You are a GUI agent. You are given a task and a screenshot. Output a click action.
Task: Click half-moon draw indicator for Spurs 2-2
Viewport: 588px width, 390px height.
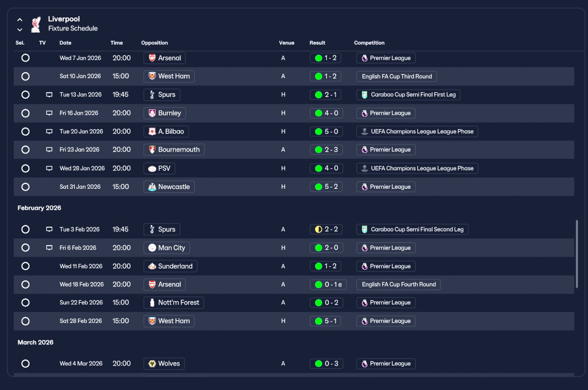[x=318, y=229]
